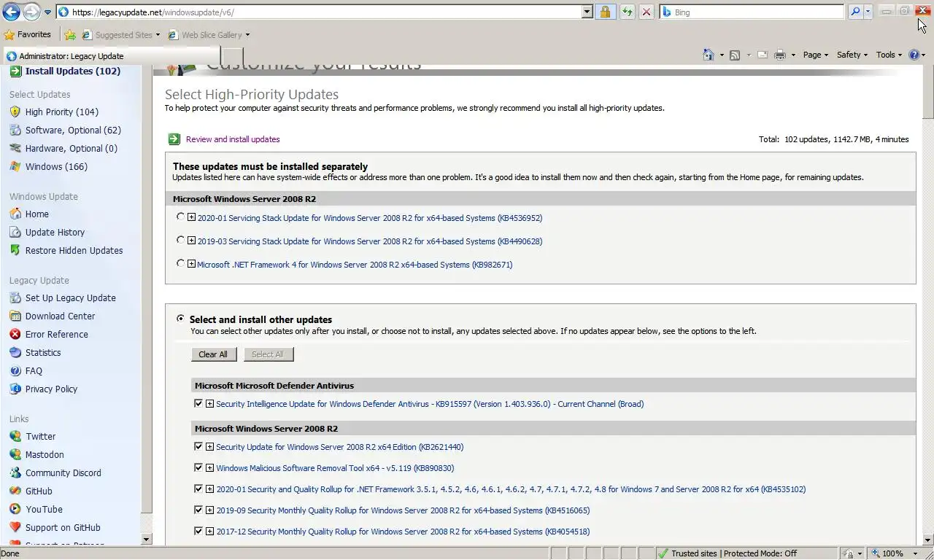Click the Stop loading red X icon
This screenshot has height=560, width=934.
646,12
